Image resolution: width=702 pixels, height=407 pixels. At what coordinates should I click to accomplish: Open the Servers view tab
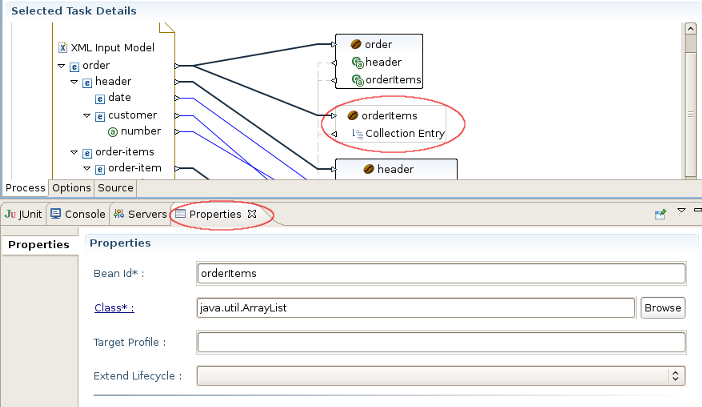[x=140, y=214]
